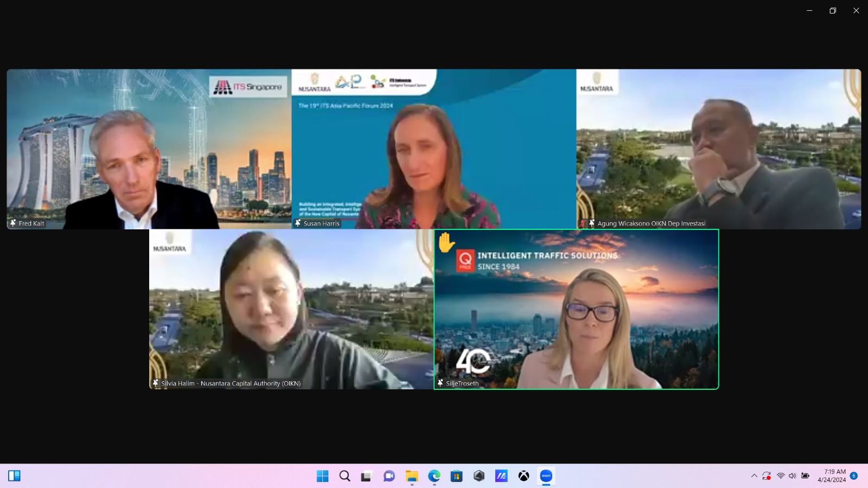Open the Zoom app from the taskbar

[546, 476]
